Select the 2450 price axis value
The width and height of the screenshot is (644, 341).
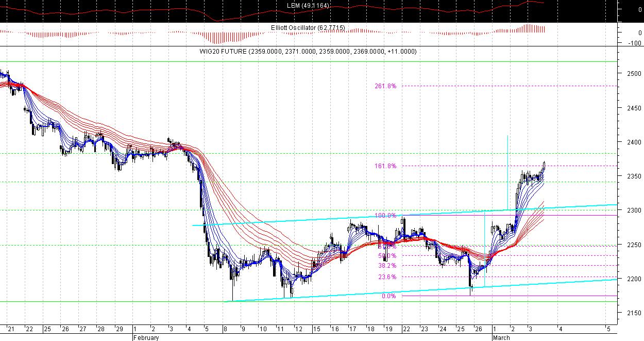[x=634, y=108]
